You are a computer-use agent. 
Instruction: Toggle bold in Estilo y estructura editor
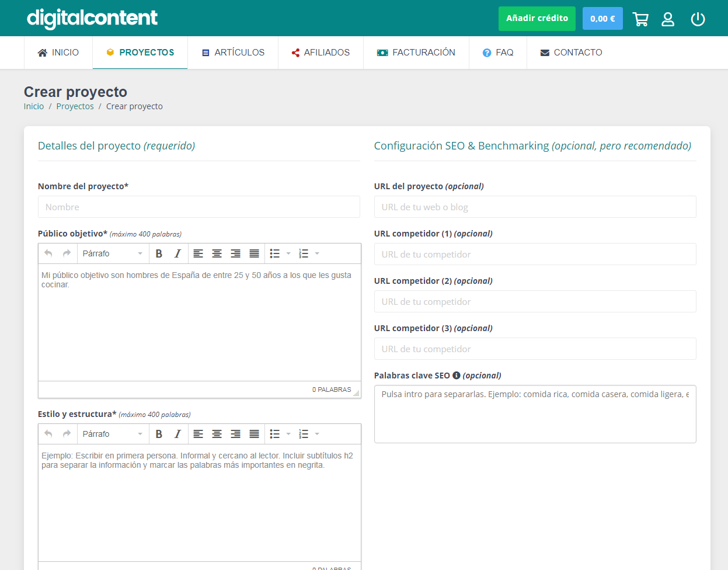pos(159,434)
